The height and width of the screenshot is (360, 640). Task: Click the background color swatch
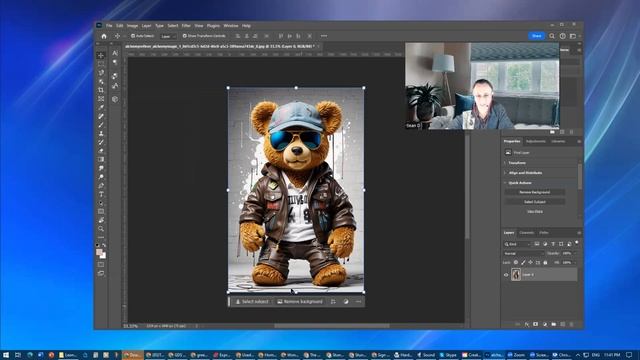[103, 256]
